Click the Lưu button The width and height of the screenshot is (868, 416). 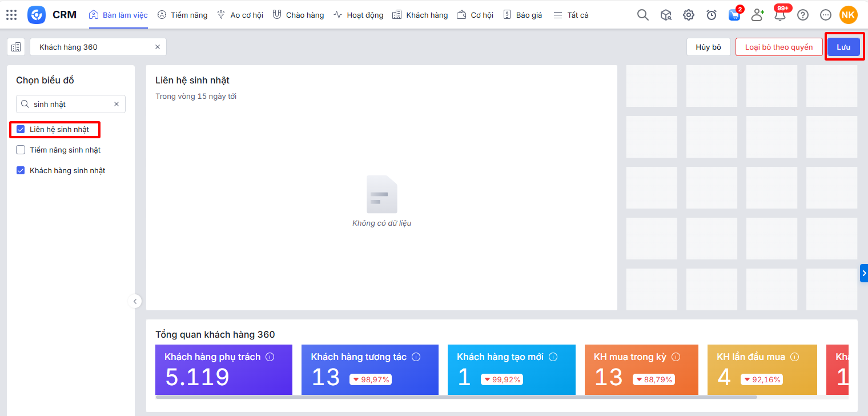coord(843,47)
